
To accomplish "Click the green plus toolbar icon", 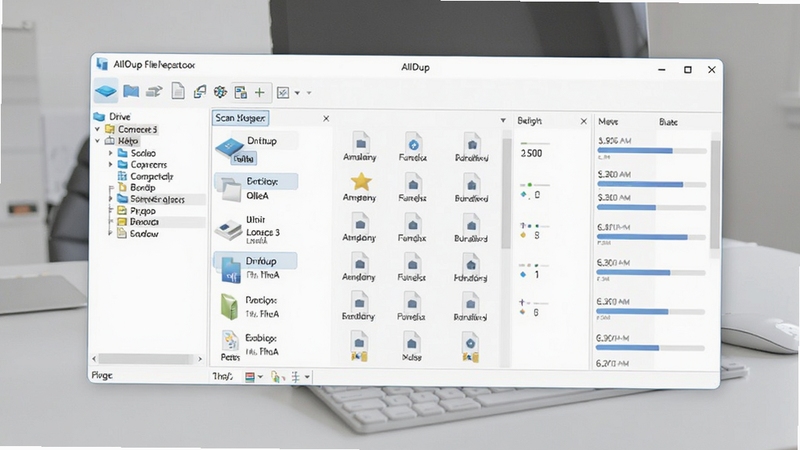I will [x=260, y=92].
